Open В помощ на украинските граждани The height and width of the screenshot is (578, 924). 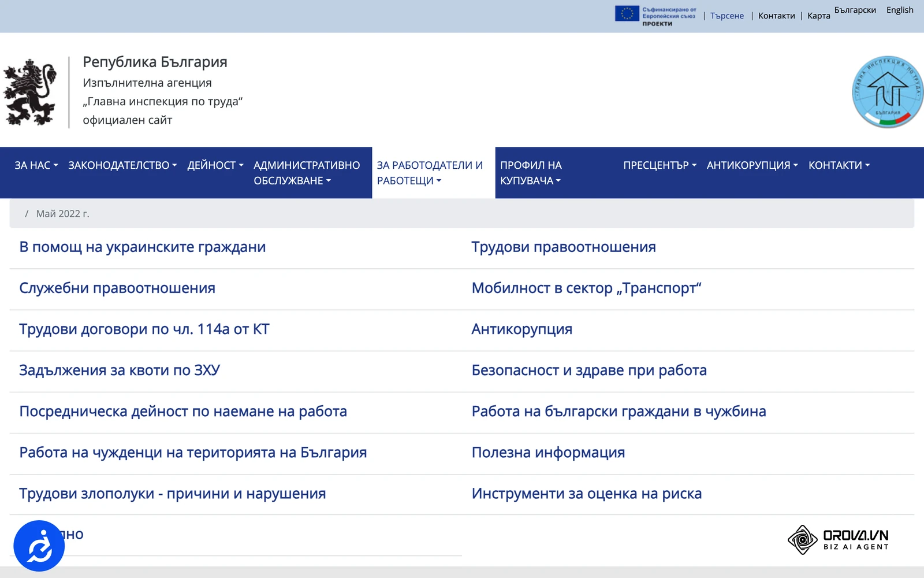pos(143,247)
